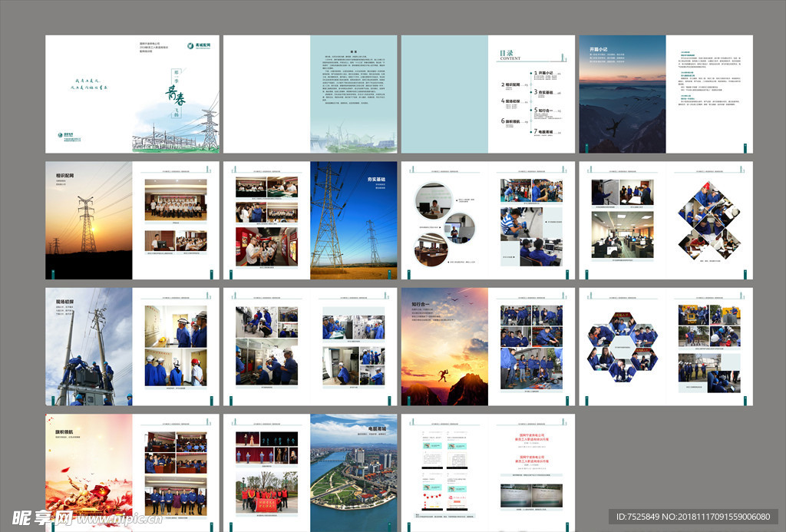Screen dimensions: 786x532
Task: Select contents entry 4 in the 目录 list
Action: pos(512,103)
